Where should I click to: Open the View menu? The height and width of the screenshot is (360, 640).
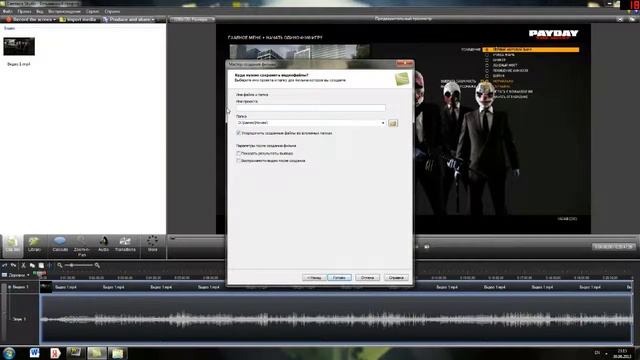point(40,11)
